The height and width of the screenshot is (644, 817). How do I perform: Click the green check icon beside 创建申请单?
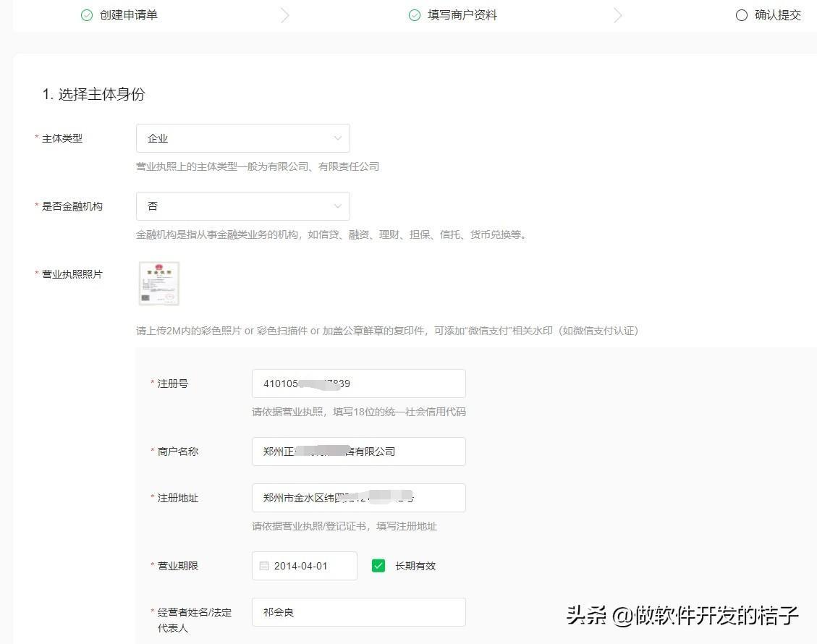coord(87,15)
